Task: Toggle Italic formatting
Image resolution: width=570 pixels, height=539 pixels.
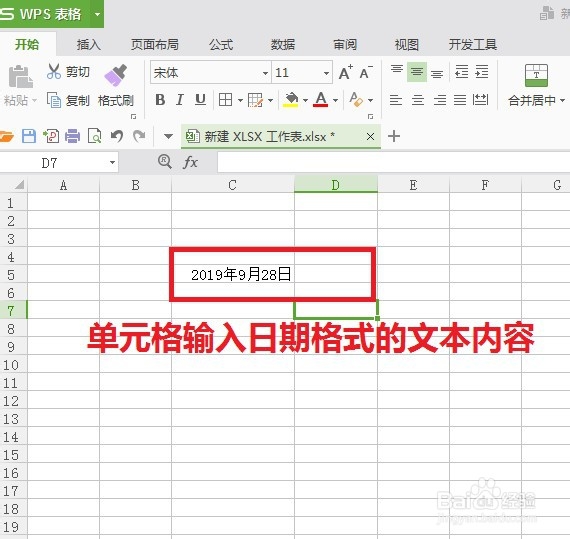Action: tap(180, 100)
